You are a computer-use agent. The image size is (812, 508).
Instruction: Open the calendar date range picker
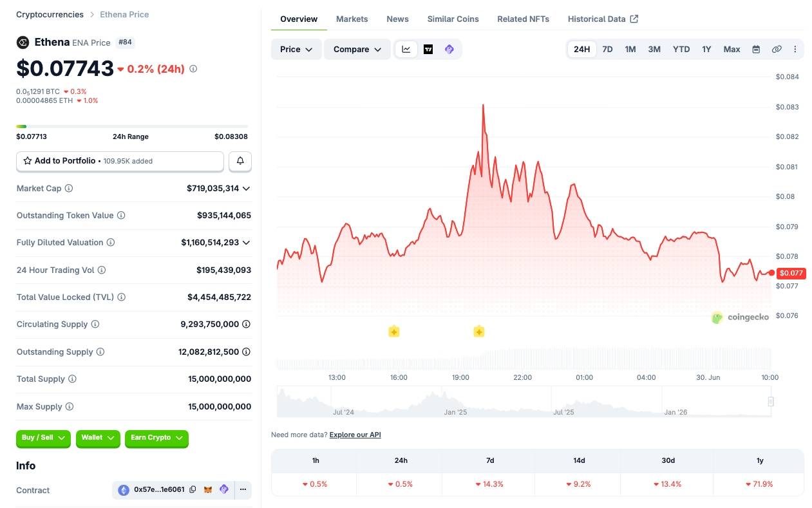[756, 50]
